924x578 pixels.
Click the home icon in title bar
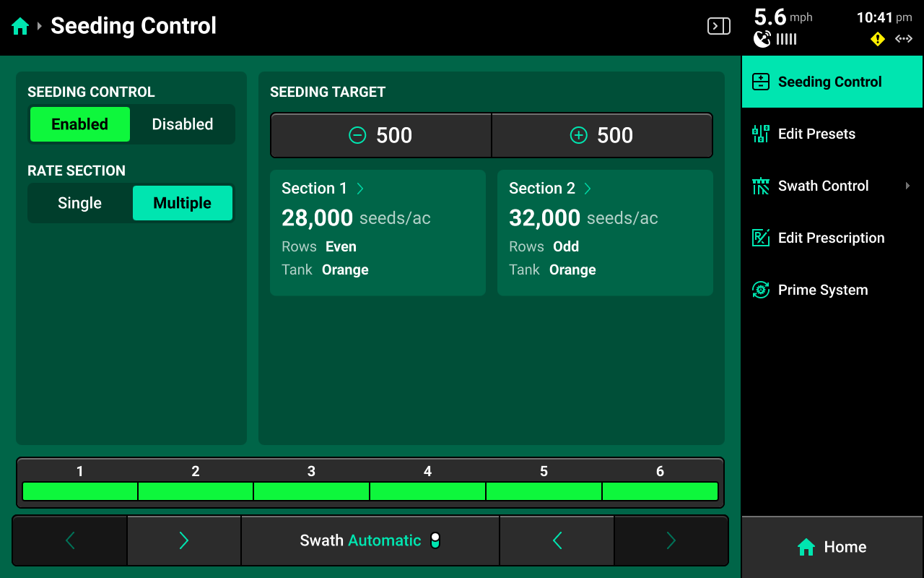coord(20,27)
